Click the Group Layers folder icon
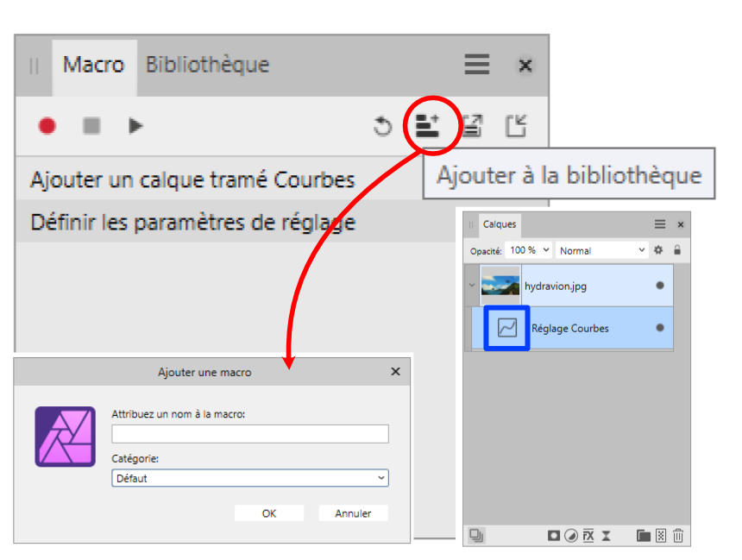Viewport: 742px width, 560px height. point(644,536)
